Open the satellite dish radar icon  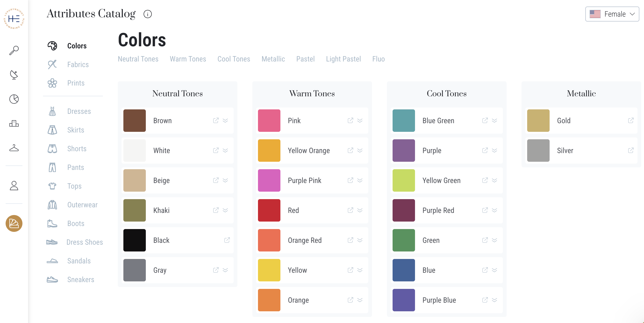point(14,75)
